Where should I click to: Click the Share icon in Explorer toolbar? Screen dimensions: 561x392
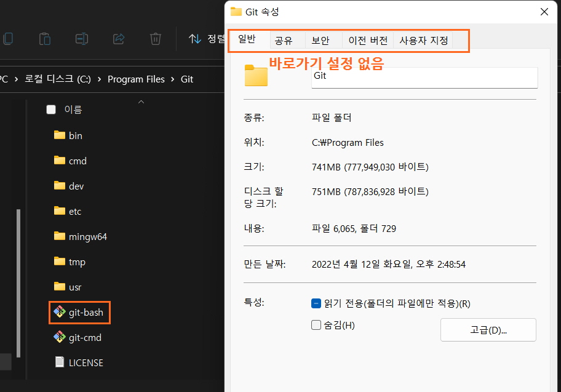tap(119, 39)
